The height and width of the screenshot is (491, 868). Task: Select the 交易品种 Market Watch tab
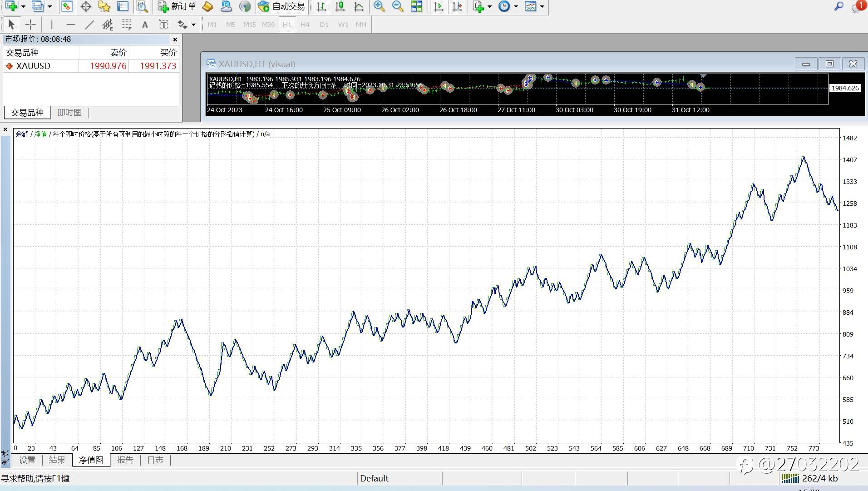[x=27, y=113]
